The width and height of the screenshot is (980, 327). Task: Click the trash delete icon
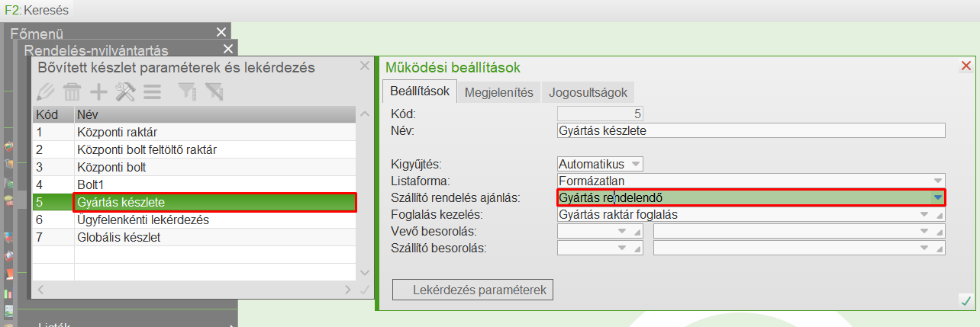[73, 92]
